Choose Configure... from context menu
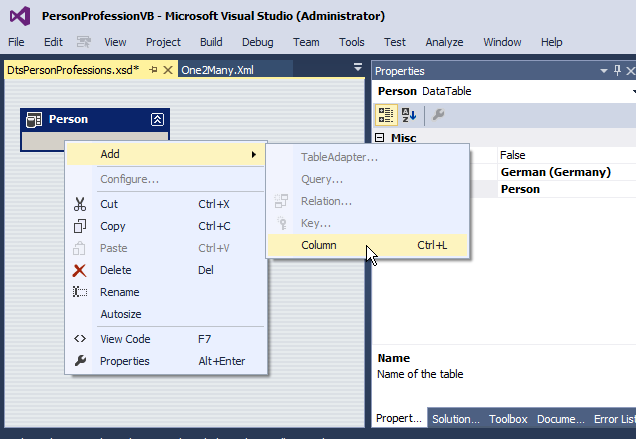Image resolution: width=636 pixels, height=439 pixels. click(x=165, y=179)
